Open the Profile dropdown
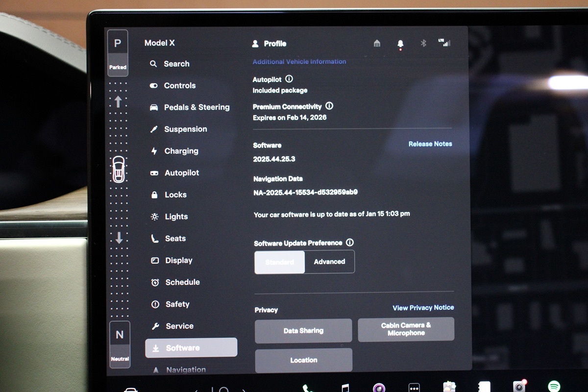The height and width of the screenshot is (392, 588). click(x=269, y=44)
